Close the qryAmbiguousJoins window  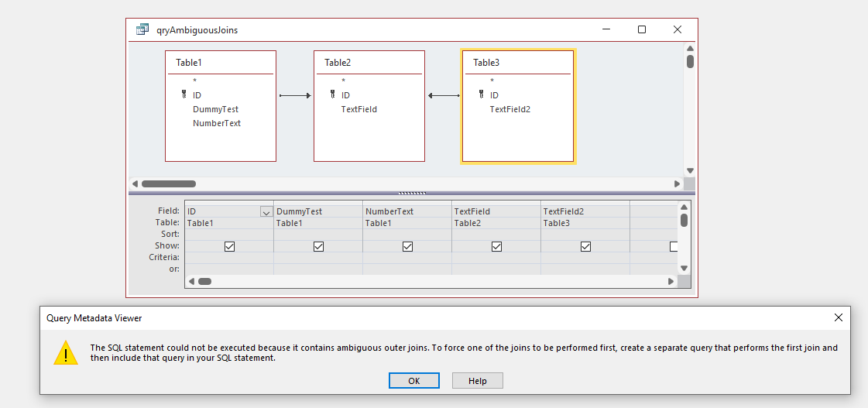[677, 30]
